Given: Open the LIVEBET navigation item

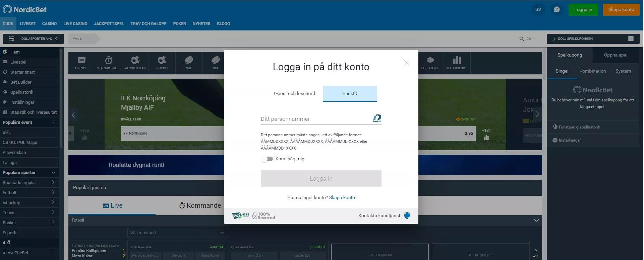Looking at the screenshot, I should pyautogui.click(x=27, y=24).
